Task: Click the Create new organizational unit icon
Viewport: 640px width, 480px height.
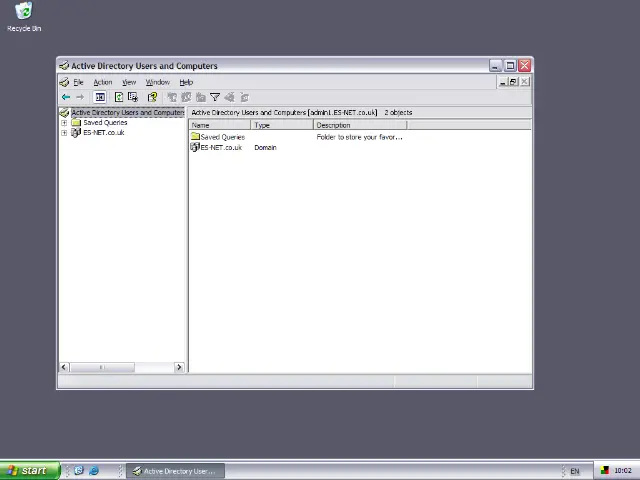Action: pos(200,97)
